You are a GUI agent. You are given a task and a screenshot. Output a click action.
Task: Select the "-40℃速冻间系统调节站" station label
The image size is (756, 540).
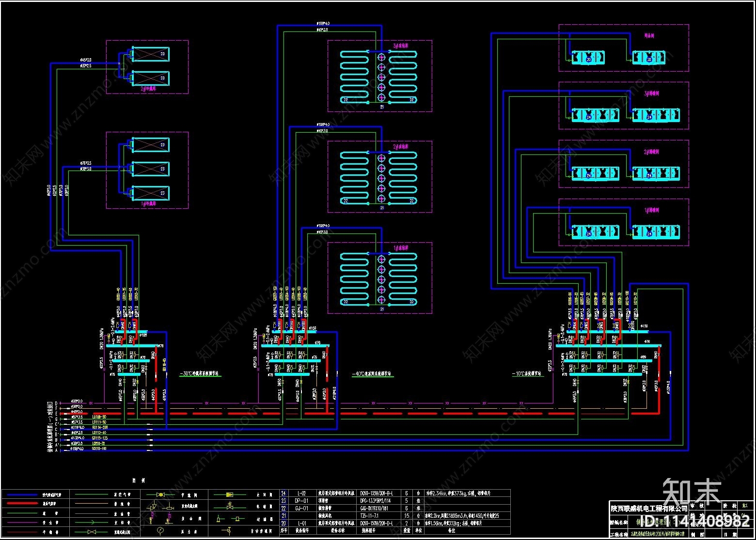coord(372,374)
